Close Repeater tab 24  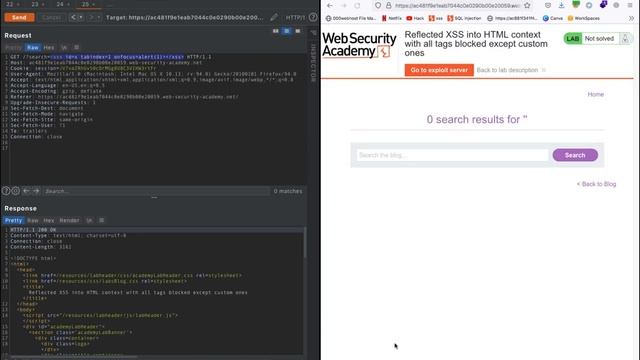(x=69, y=4)
